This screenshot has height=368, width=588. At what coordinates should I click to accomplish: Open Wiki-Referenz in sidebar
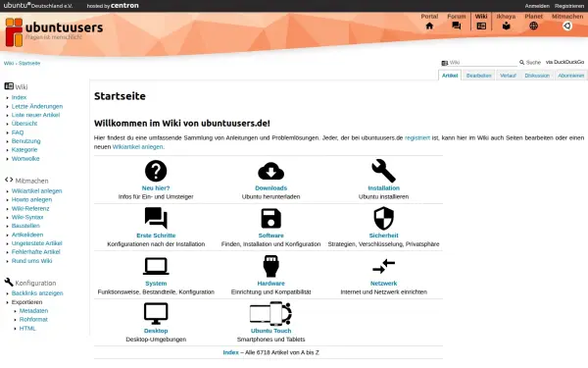coord(30,209)
